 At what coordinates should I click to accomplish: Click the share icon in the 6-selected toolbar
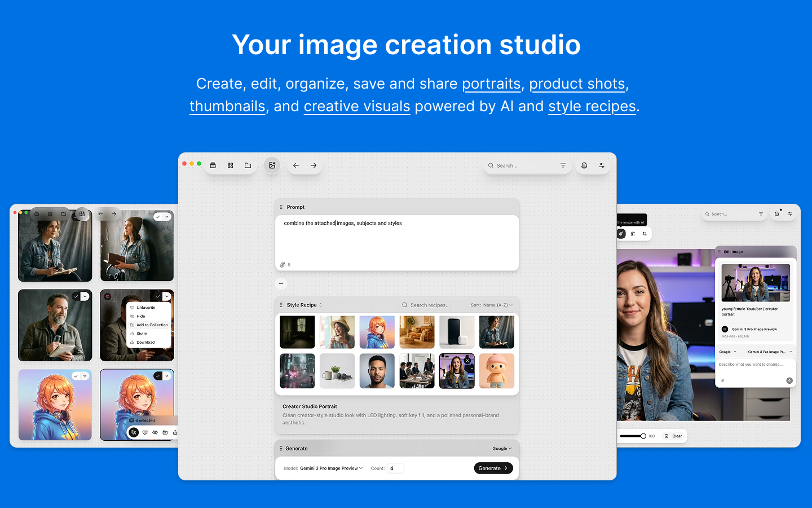point(175,432)
